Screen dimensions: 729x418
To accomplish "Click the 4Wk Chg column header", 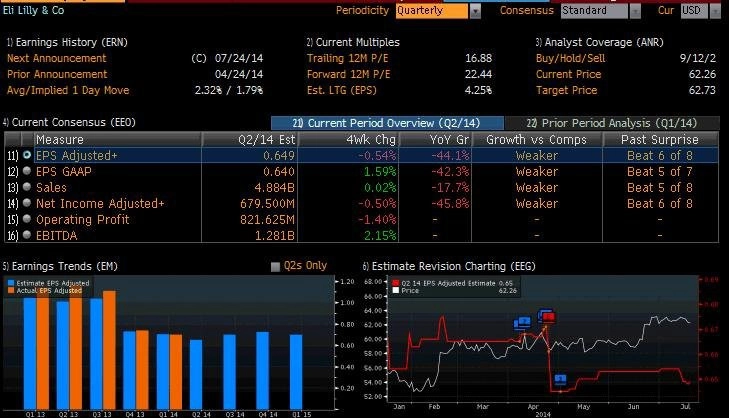I will point(348,139).
